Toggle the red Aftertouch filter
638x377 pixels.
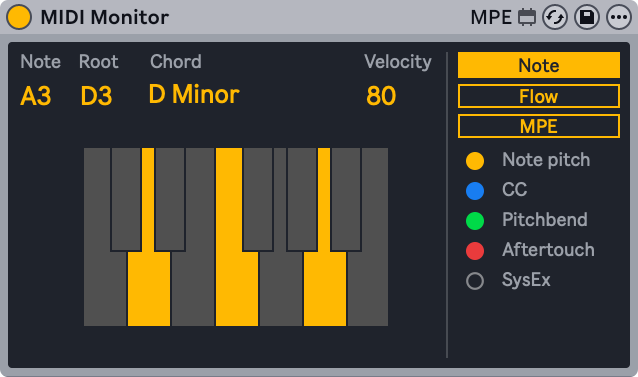point(475,251)
